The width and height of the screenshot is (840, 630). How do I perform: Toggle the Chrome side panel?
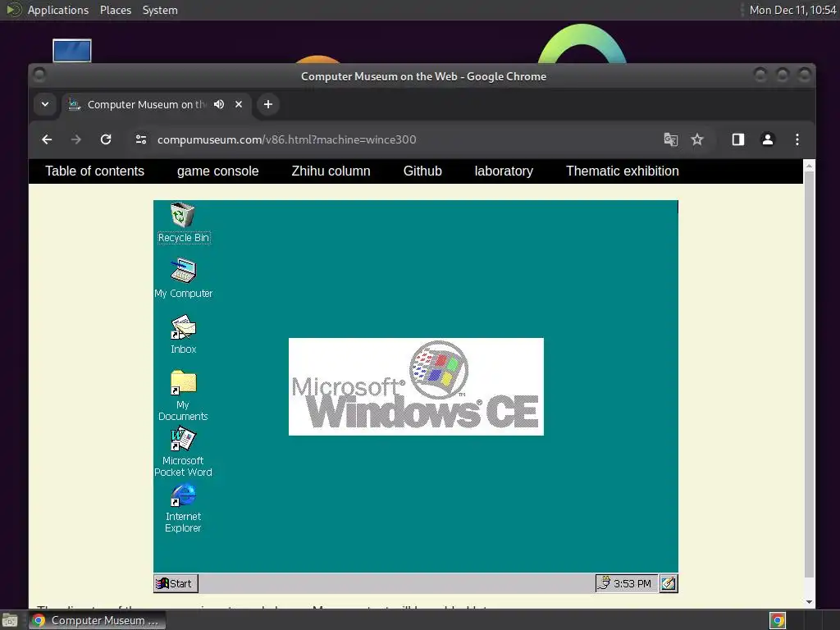738,139
